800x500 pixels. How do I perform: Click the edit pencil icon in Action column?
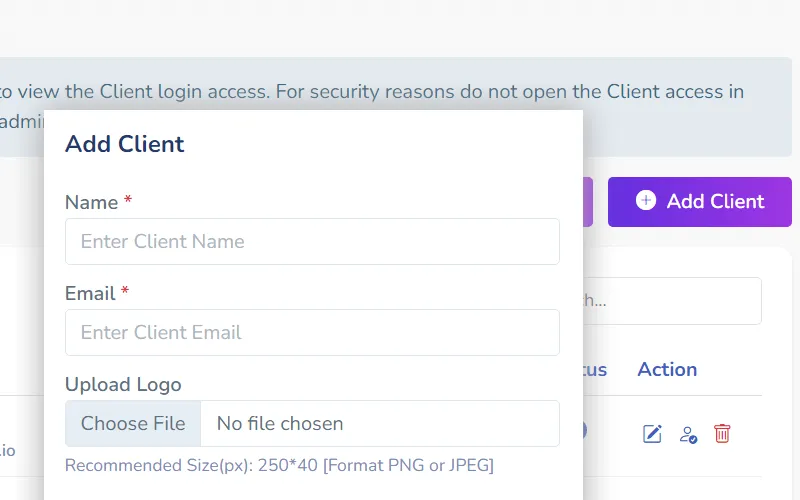click(652, 434)
